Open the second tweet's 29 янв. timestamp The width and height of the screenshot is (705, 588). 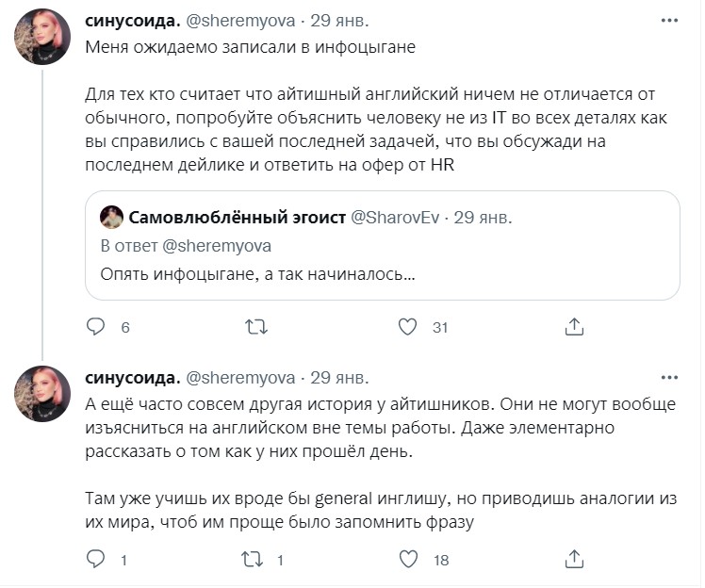[x=343, y=378]
